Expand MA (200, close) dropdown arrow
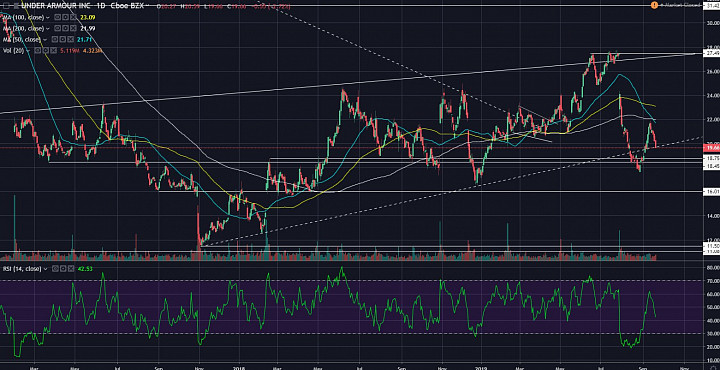This screenshot has height=370, width=720. coord(48,28)
